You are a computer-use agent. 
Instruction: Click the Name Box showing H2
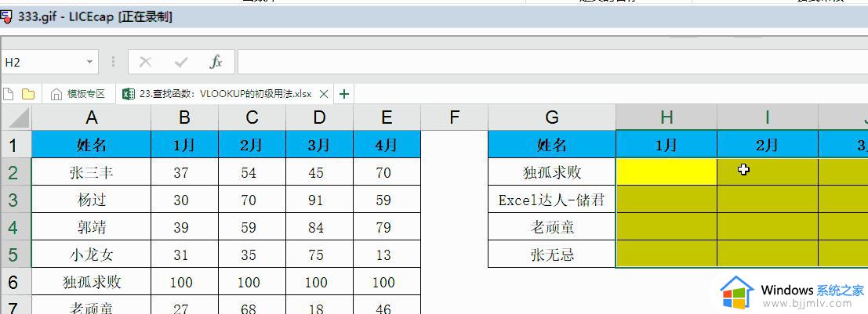49,62
